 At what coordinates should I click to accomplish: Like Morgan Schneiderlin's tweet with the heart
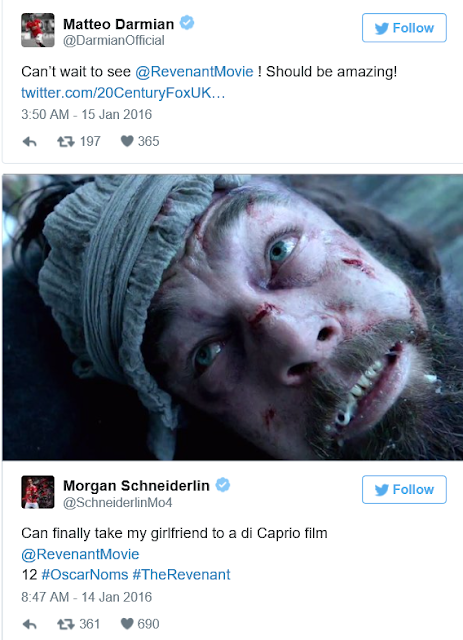[127, 624]
